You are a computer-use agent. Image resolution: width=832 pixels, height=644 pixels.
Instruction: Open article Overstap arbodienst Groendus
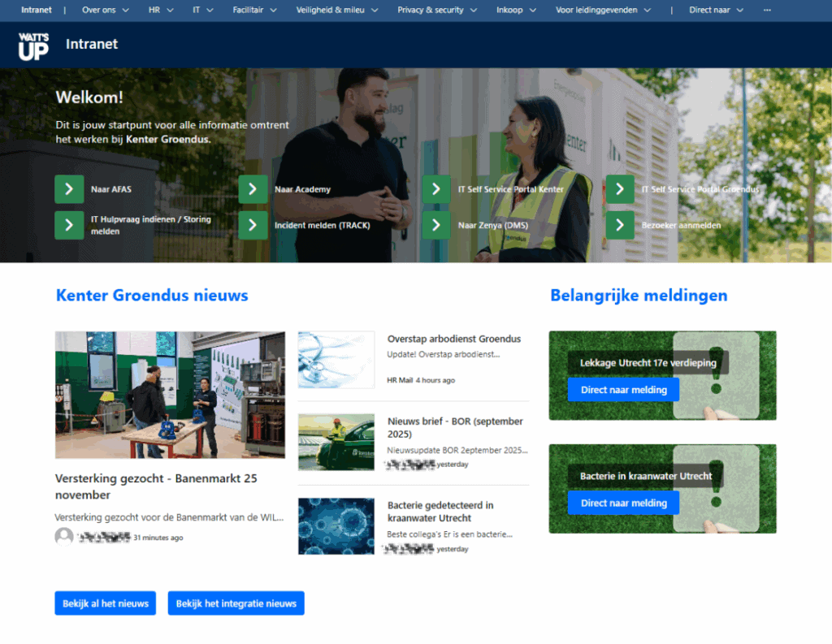[x=454, y=339]
